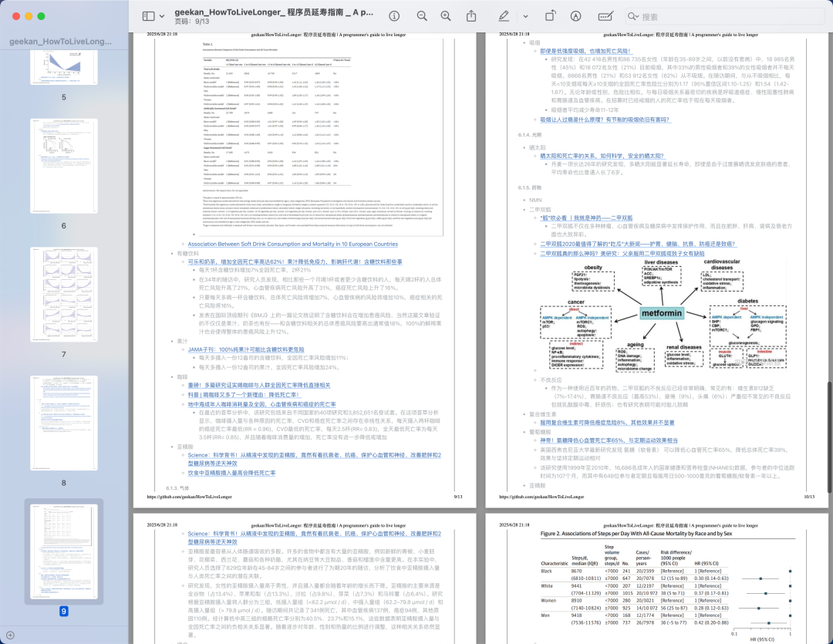Open link 可乐和奶茶，增加全因死亡率高达62%
Screen dimensions: 833x644
(x=295, y=261)
